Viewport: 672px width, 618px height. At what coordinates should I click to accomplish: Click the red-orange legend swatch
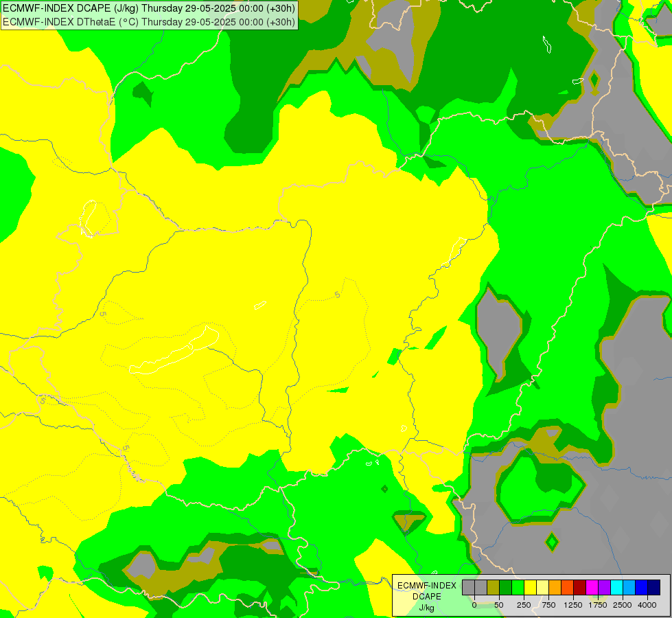pos(568,587)
